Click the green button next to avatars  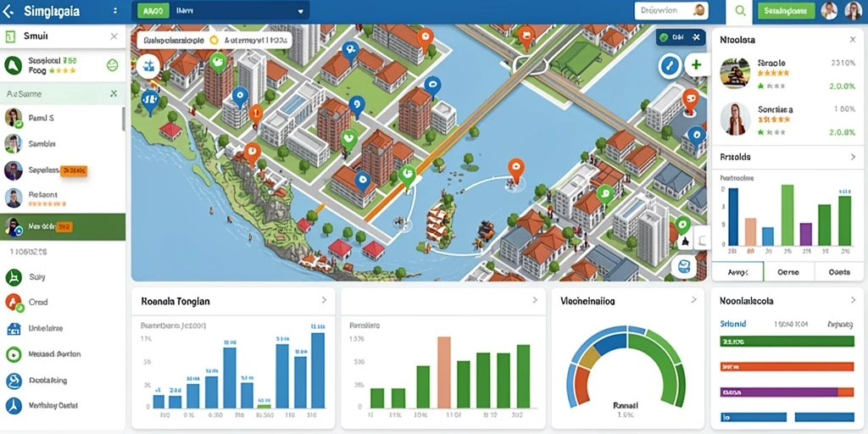(x=786, y=11)
